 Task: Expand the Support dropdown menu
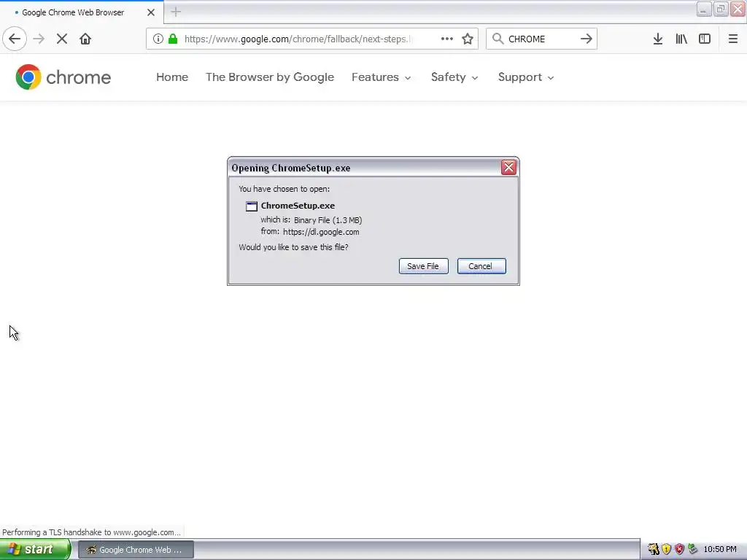(526, 77)
